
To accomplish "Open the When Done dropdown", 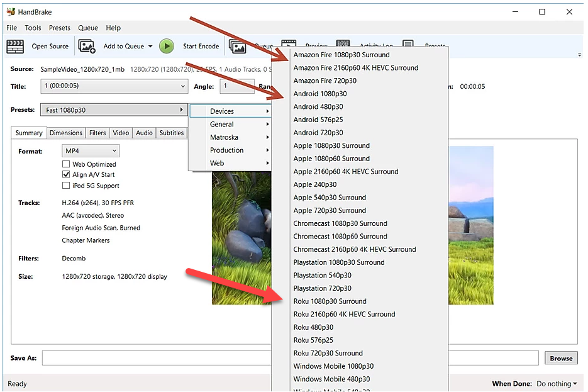I will [x=557, y=384].
